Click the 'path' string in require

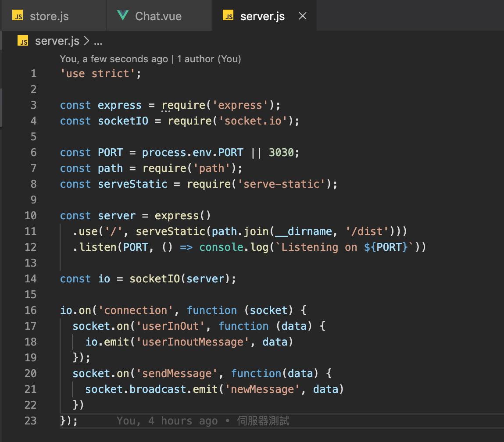(212, 168)
